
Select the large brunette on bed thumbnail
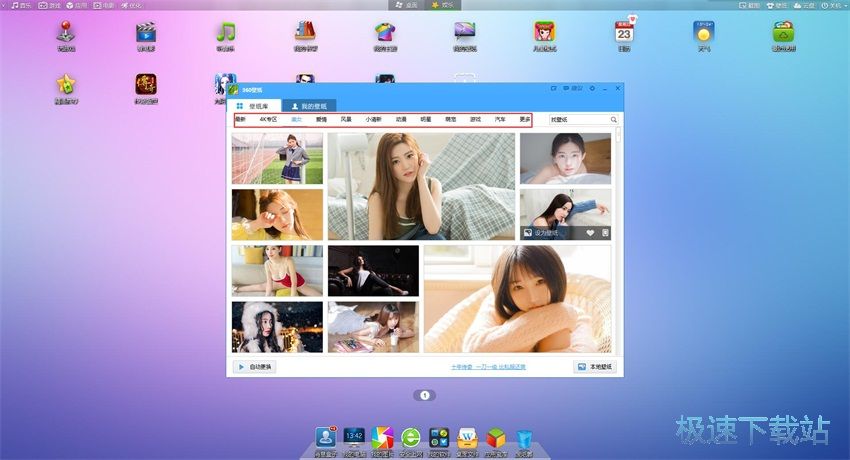coord(421,186)
